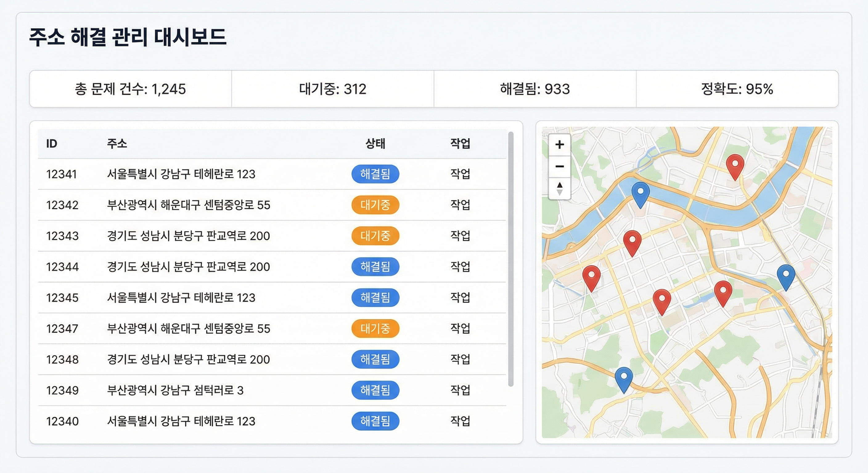Click 작업 link for row 12347
This screenshot has height=473, width=868.
pyautogui.click(x=460, y=328)
